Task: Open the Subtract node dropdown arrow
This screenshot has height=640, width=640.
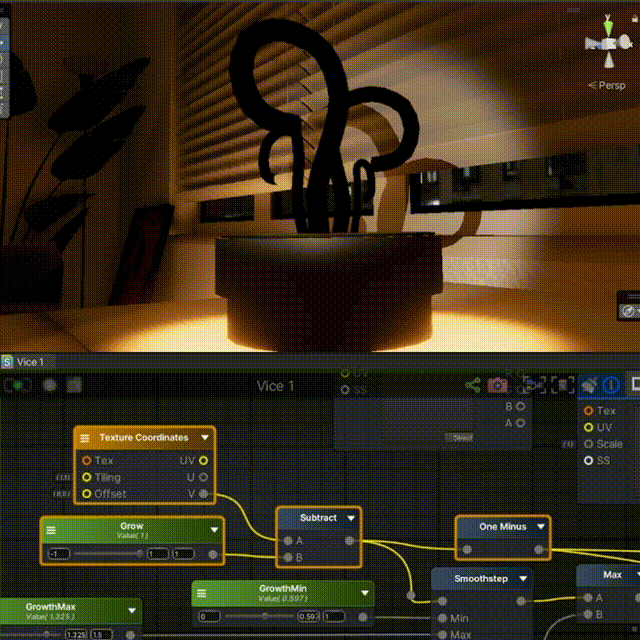Action: [x=350, y=518]
